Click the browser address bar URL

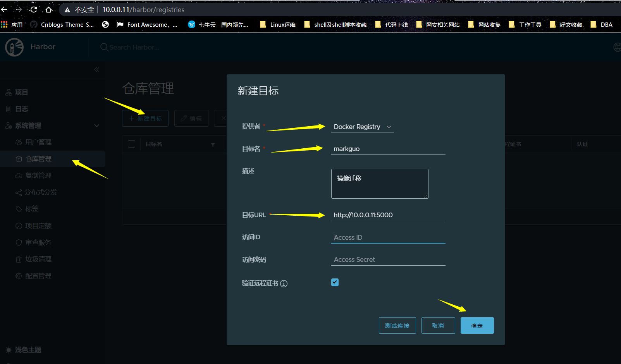[x=143, y=10]
